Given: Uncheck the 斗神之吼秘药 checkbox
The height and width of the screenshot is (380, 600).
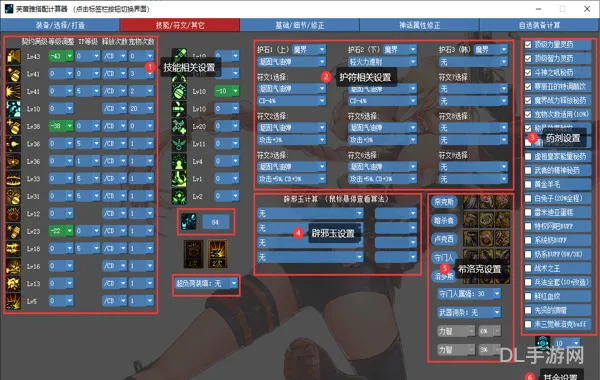Looking at the screenshot, I should point(528,72).
